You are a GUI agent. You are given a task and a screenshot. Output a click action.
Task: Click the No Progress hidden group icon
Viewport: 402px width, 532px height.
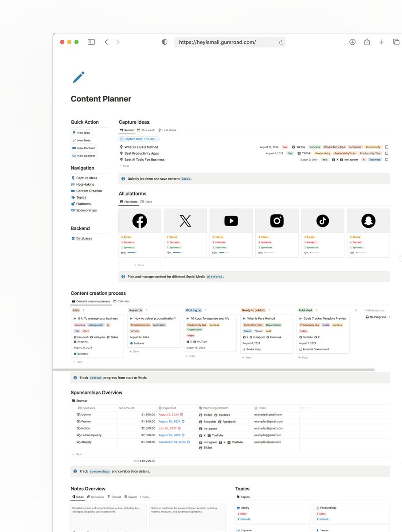pyautogui.click(x=367, y=317)
